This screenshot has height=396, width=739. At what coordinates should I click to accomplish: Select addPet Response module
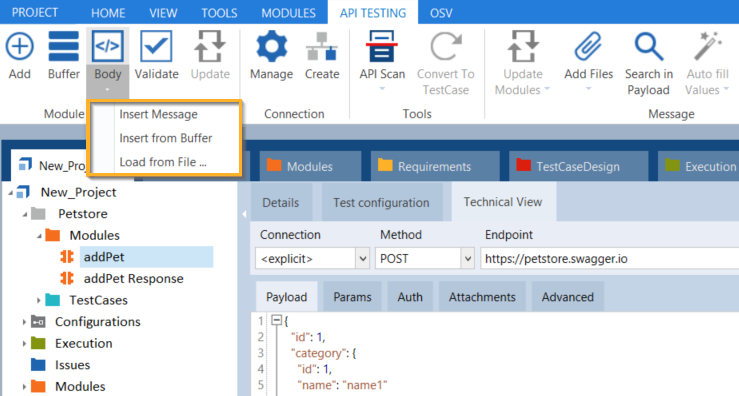click(x=133, y=279)
